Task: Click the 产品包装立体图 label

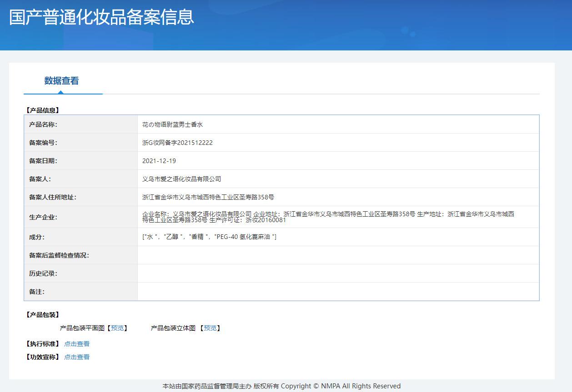Action: 173,328
